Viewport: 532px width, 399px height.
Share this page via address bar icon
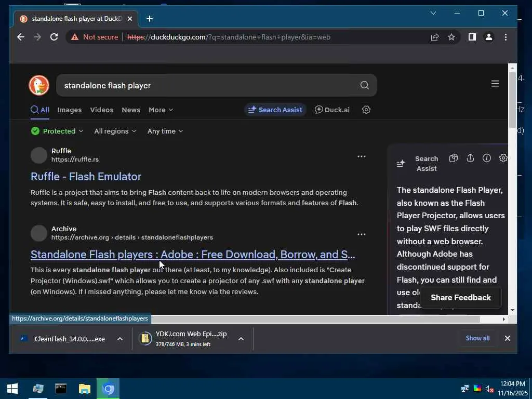435,37
